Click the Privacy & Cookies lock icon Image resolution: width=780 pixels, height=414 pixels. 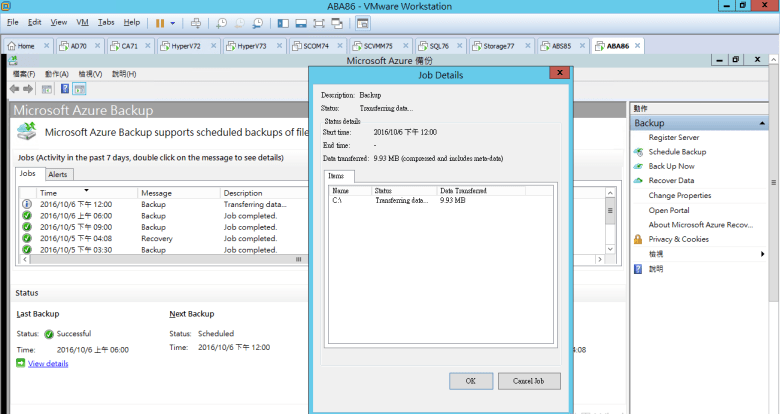point(638,239)
